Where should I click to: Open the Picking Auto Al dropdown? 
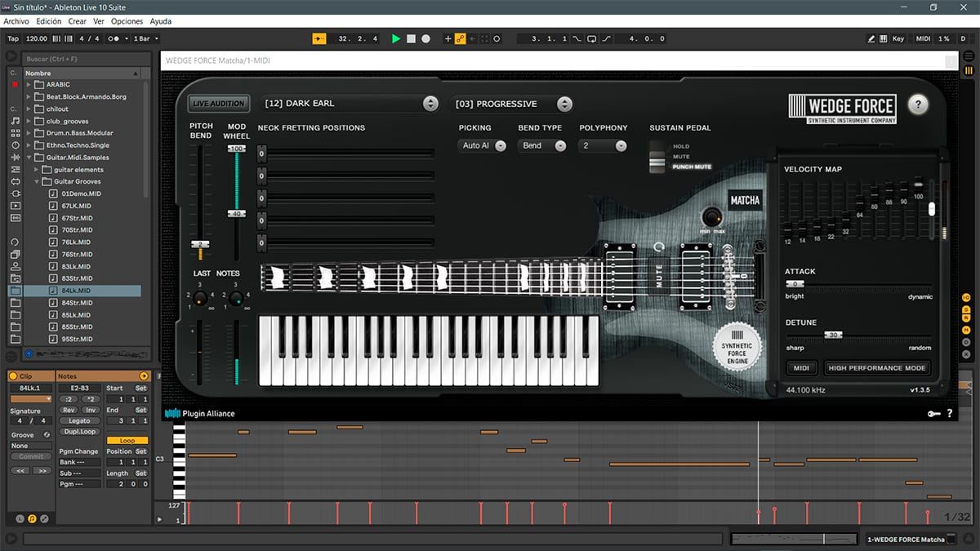(483, 145)
